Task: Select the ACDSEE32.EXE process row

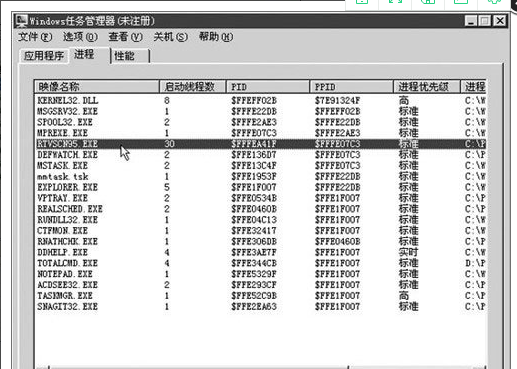Action: click(x=261, y=285)
